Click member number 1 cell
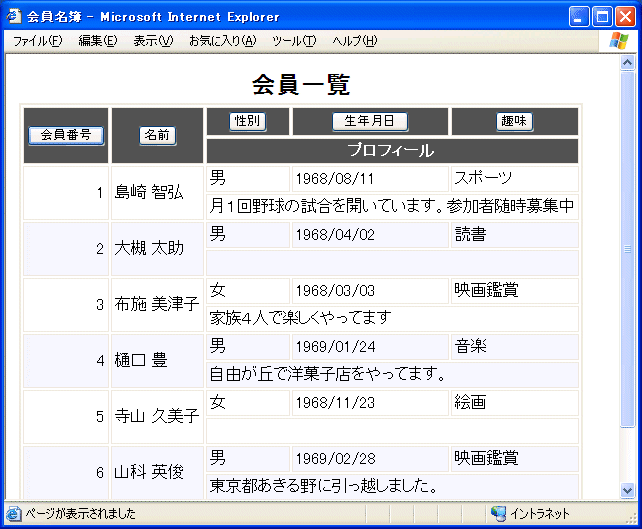Screen dimensions: 642x529 (66, 192)
